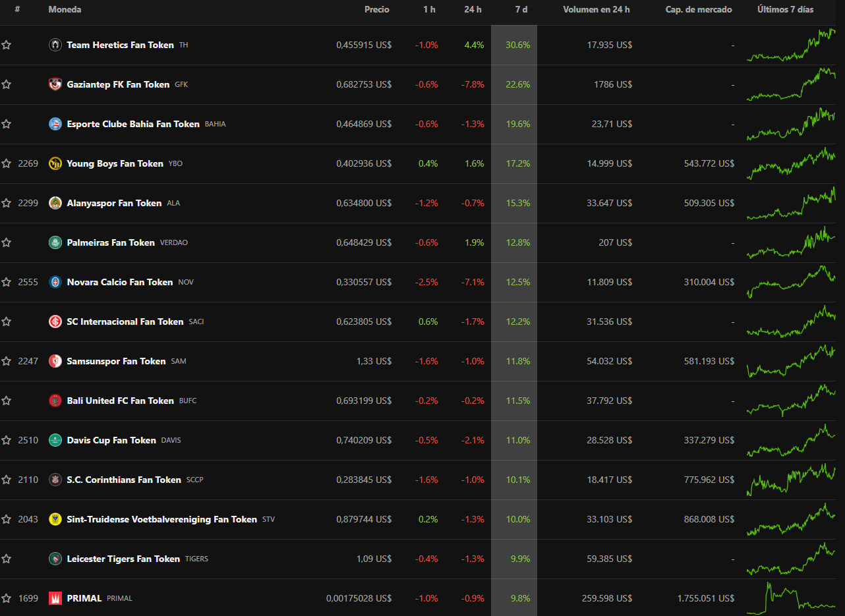845x616 pixels.
Task: Click the Gaziantep FK token logo icon
Action: tap(55, 84)
